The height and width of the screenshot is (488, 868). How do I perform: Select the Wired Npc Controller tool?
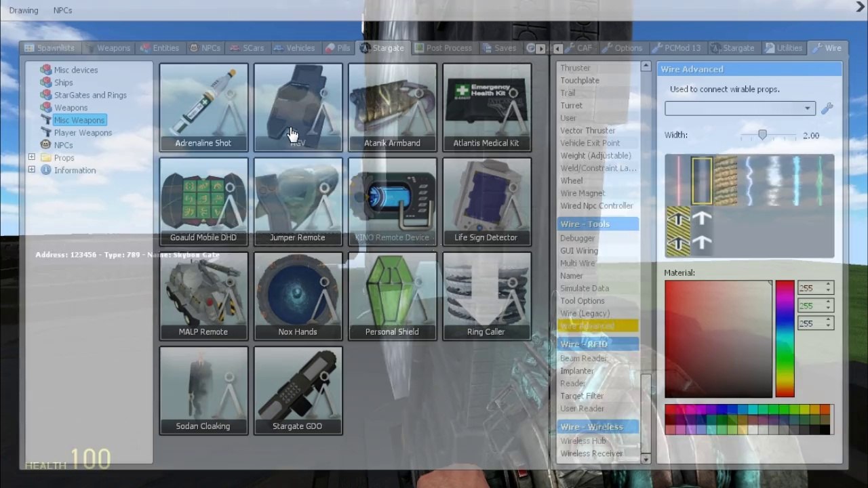pos(597,205)
